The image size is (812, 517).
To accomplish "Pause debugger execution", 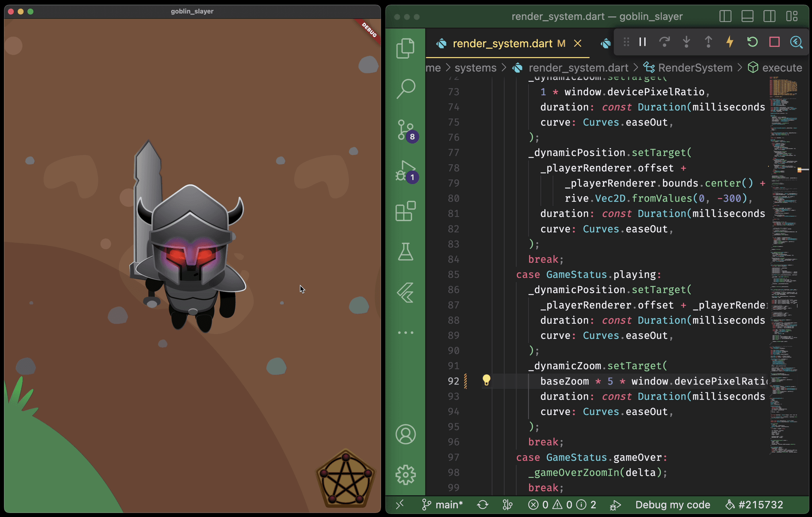I will pos(643,42).
